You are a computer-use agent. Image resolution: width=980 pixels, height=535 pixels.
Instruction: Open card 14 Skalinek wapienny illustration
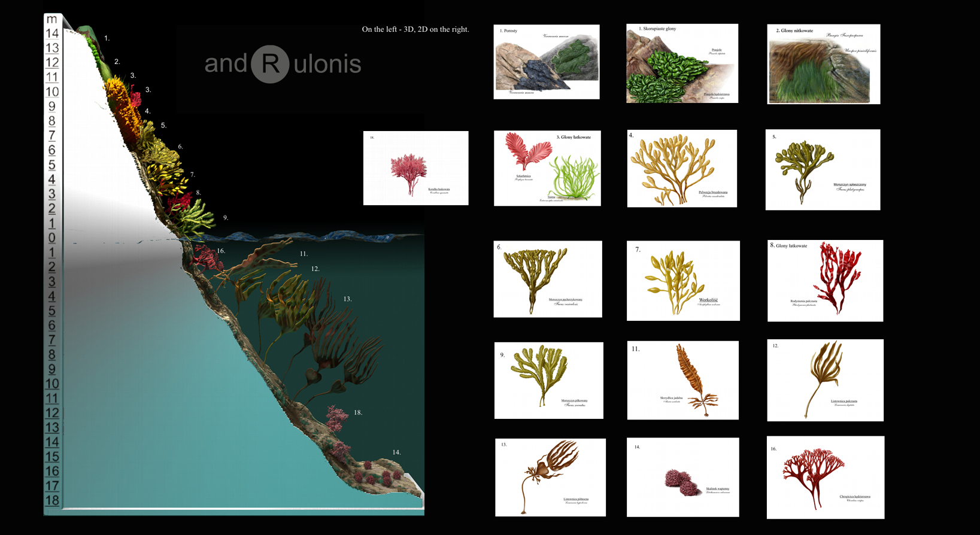pos(683,478)
